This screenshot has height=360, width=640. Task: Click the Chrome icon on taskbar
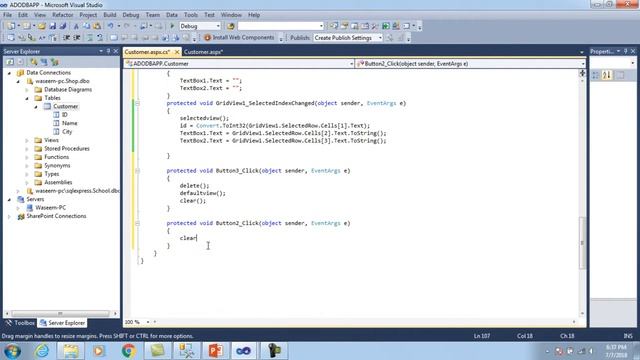[x=128, y=351]
